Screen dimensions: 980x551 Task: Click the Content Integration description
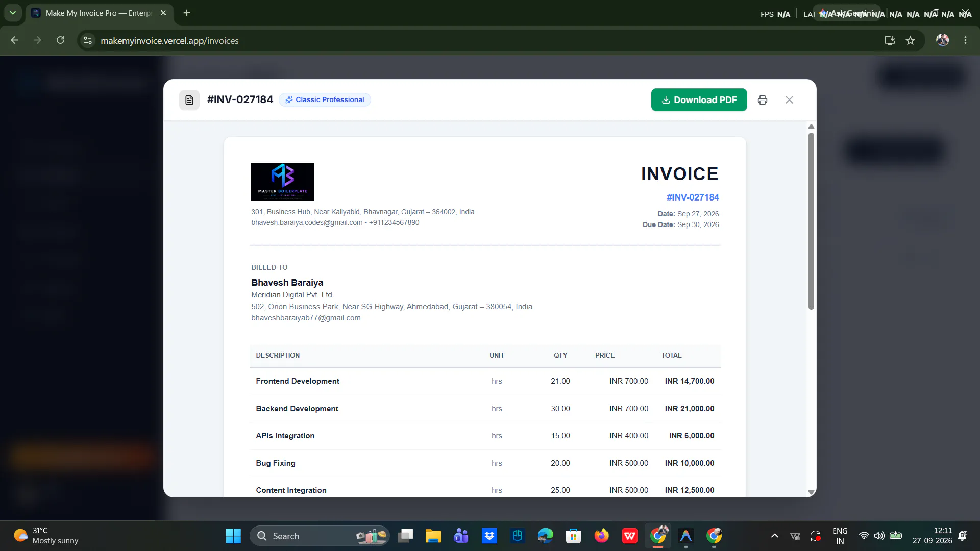pos(291,490)
